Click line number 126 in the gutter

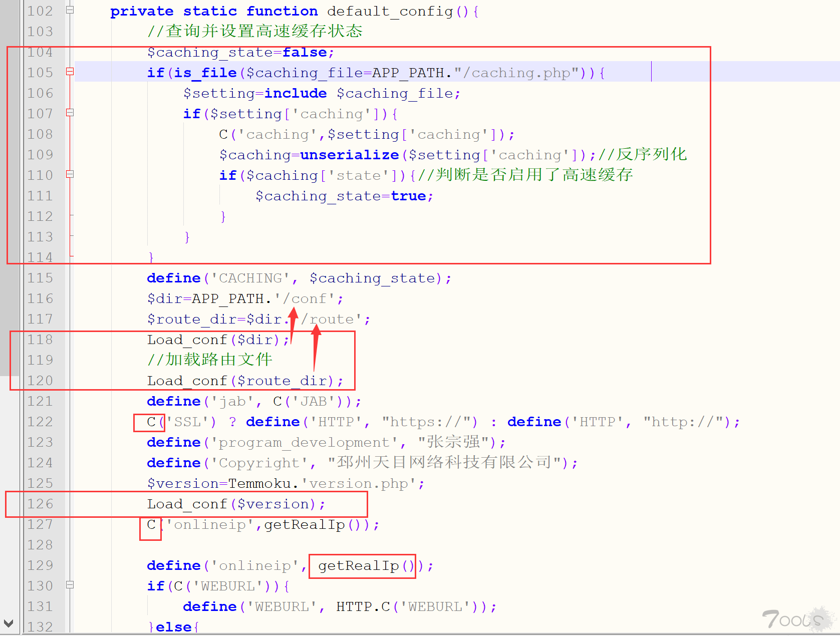click(x=40, y=504)
